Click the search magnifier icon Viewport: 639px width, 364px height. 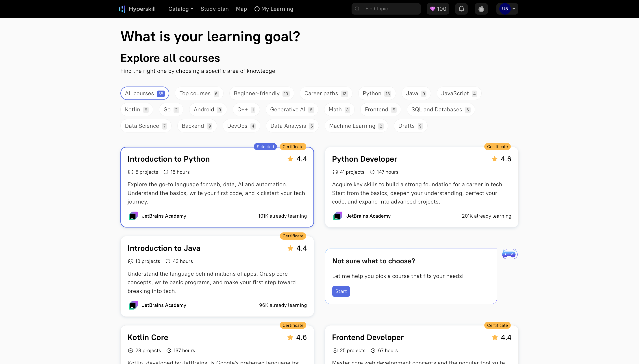coord(357,9)
